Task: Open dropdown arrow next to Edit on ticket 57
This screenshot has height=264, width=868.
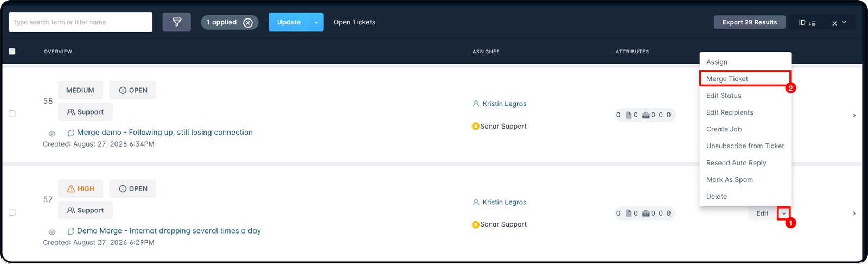Action: click(784, 213)
